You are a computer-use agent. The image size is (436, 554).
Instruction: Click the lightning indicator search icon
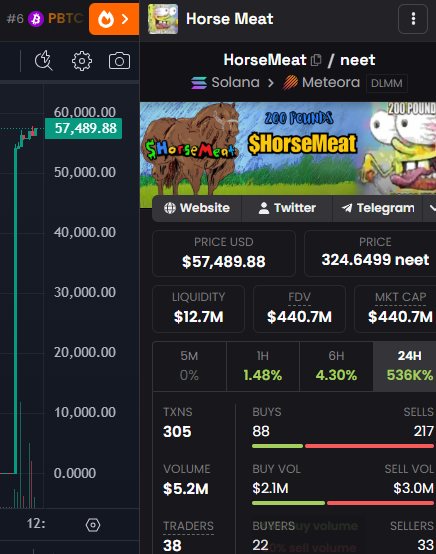44,61
